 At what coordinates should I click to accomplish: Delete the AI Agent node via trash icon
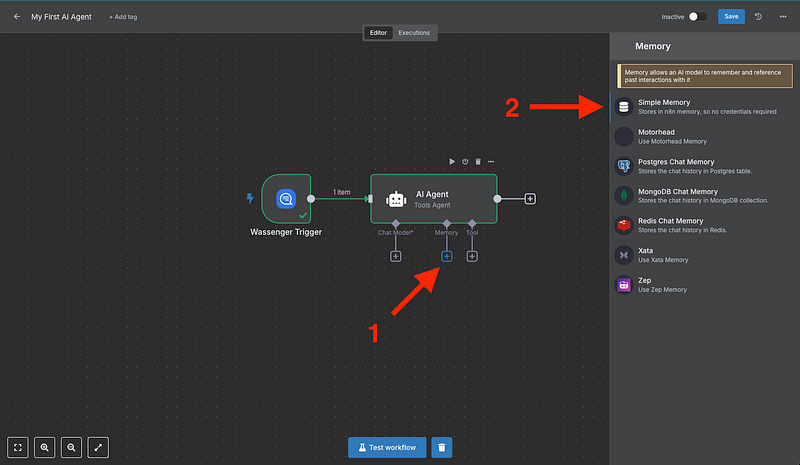click(x=478, y=161)
